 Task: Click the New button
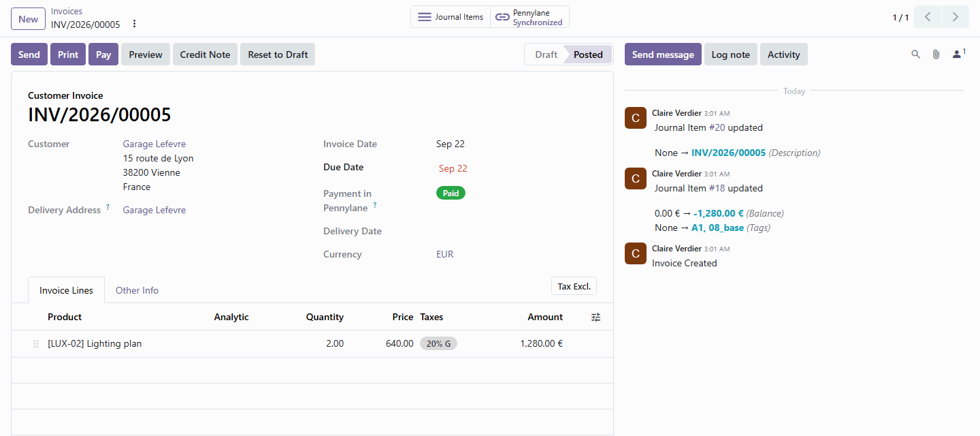pos(28,18)
